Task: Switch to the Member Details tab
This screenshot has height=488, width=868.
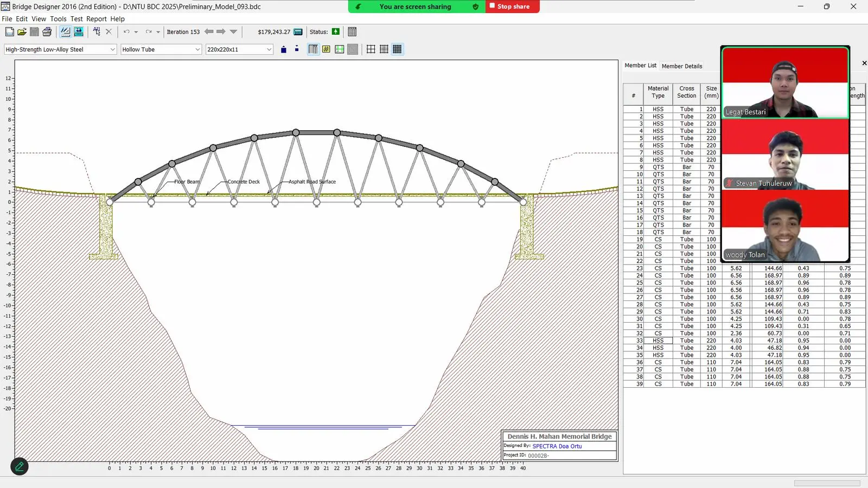Action: (682, 66)
